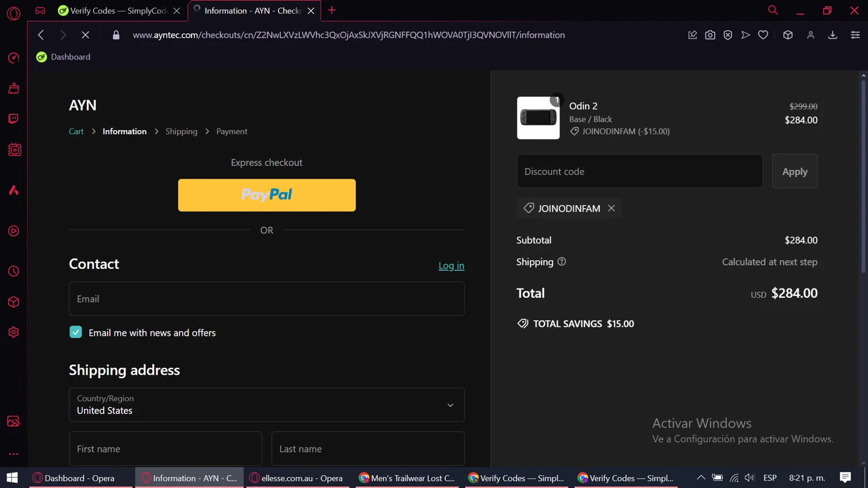Click the Log in link
The height and width of the screenshot is (488, 868).
pyautogui.click(x=451, y=265)
